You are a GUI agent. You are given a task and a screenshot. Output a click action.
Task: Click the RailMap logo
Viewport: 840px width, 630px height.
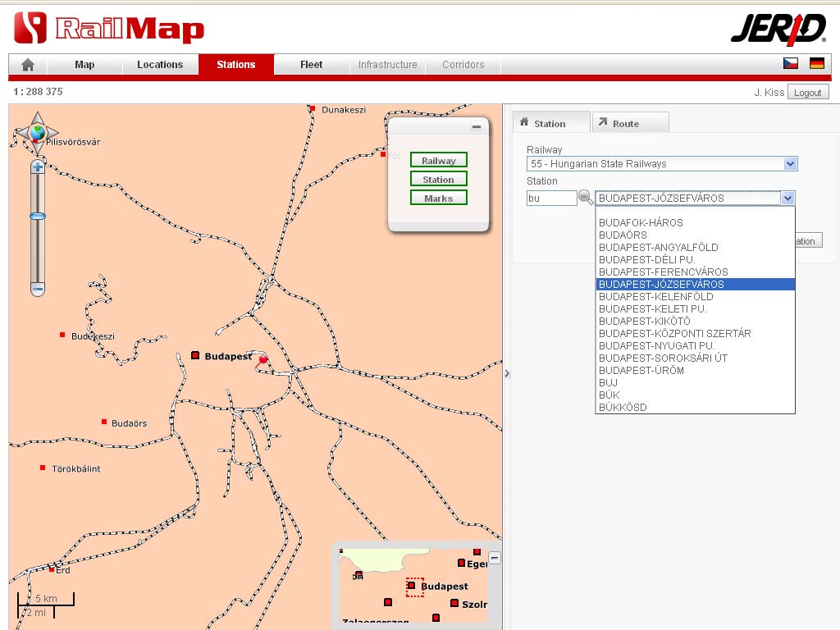109,28
